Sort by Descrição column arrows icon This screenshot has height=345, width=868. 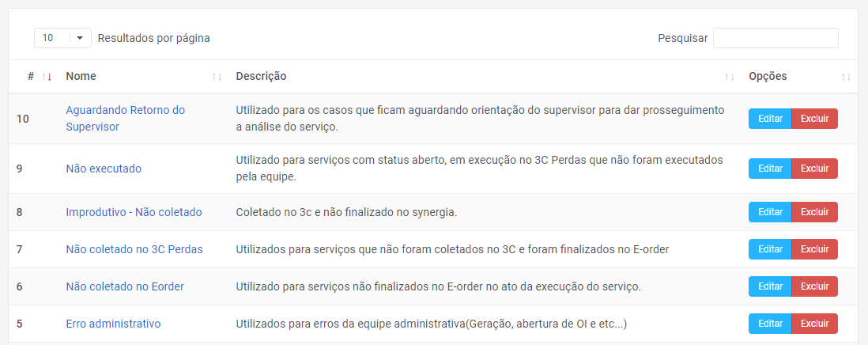[x=729, y=77]
